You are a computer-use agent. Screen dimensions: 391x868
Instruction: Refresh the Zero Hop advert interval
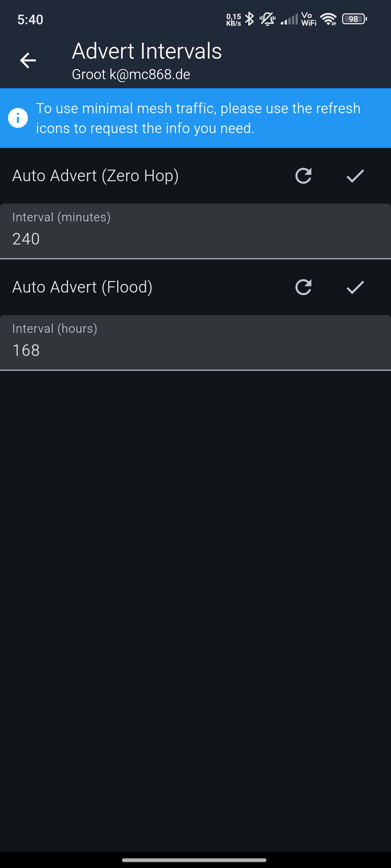tap(303, 176)
